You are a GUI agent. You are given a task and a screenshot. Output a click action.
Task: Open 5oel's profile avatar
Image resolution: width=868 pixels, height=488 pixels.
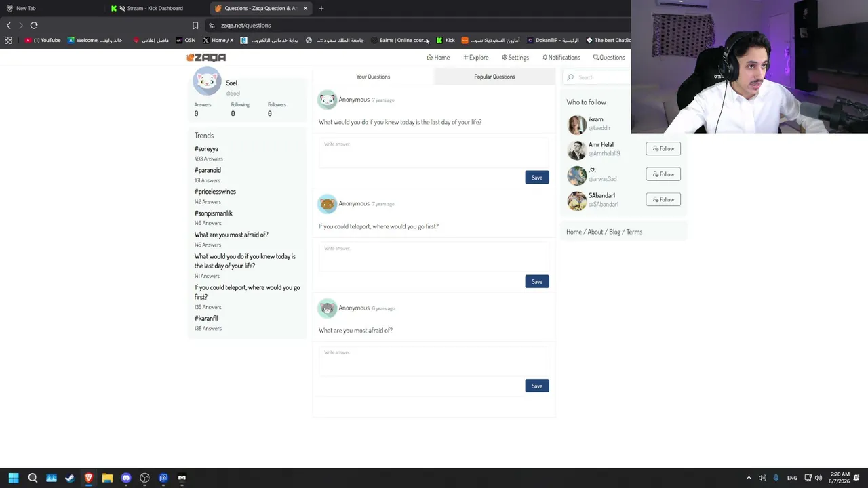(207, 82)
